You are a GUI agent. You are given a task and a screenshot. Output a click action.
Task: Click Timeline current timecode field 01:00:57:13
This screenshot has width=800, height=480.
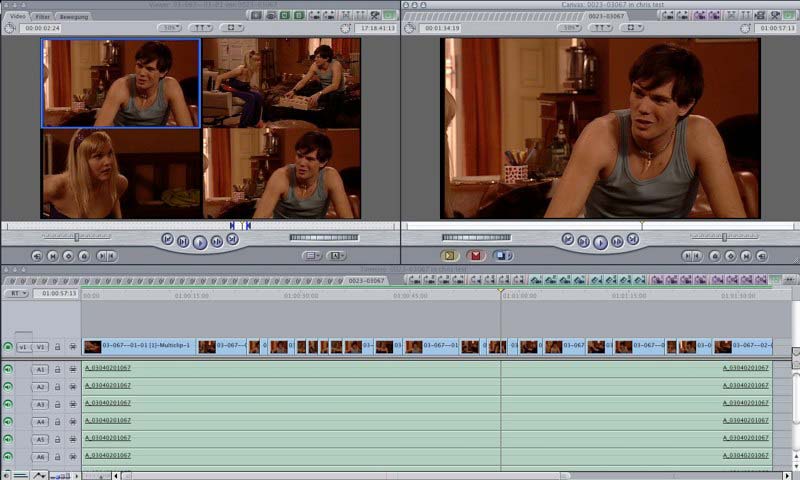(56, 293)
